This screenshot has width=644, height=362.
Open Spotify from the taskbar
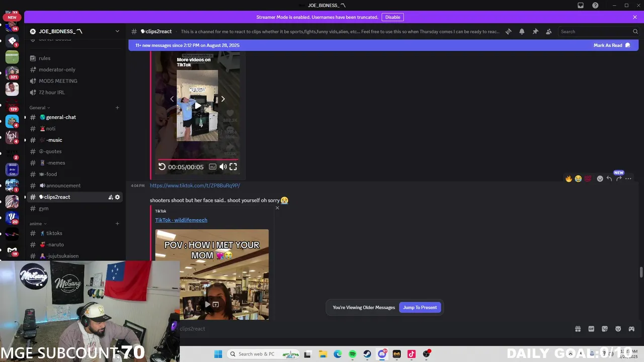point(352,354)
